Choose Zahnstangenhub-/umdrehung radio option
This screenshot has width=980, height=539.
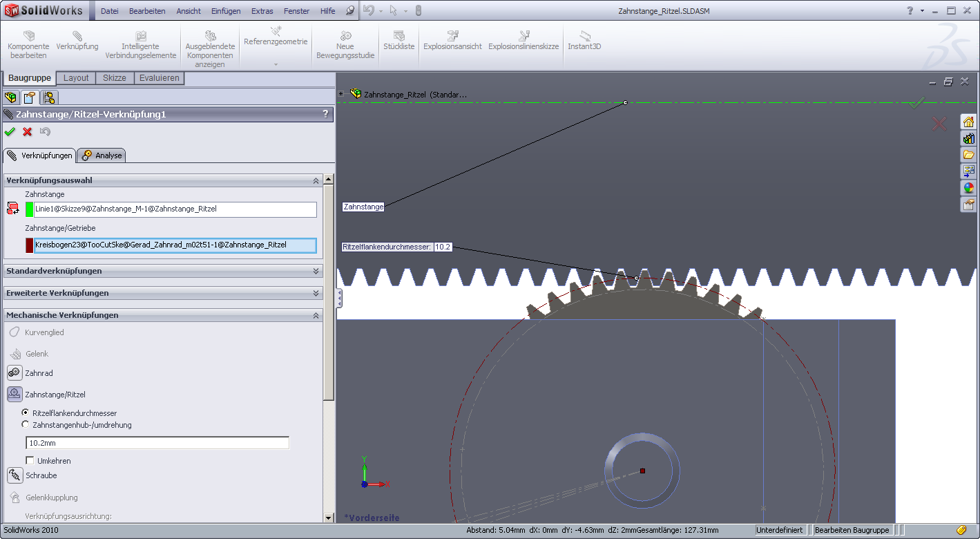26,425
